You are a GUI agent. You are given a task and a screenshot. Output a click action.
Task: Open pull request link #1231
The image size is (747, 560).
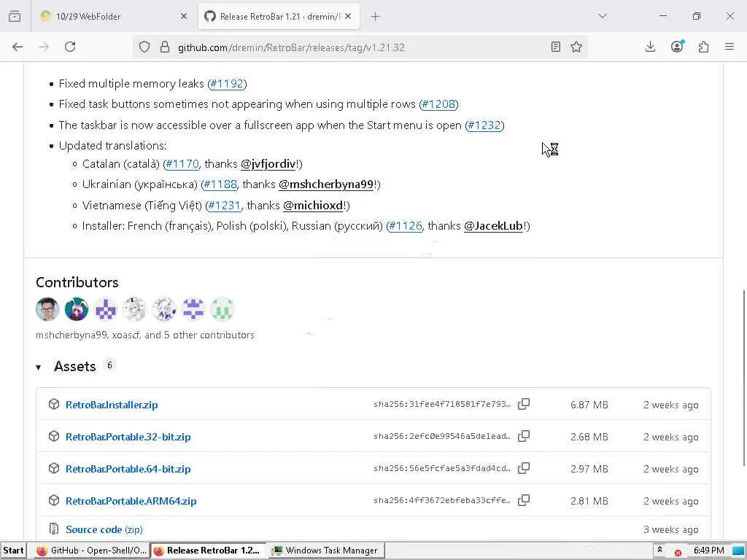pyautogui.click(x=225, y=205)
